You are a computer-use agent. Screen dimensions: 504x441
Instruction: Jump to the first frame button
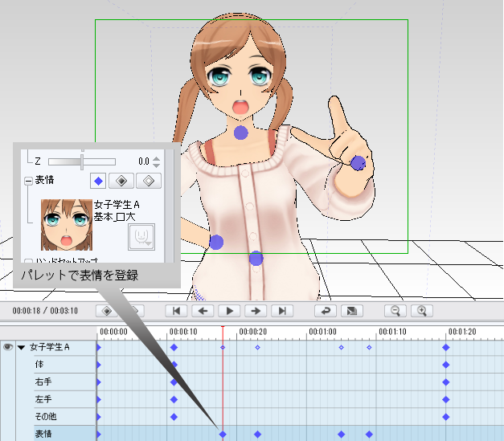[x=176, y=311]
